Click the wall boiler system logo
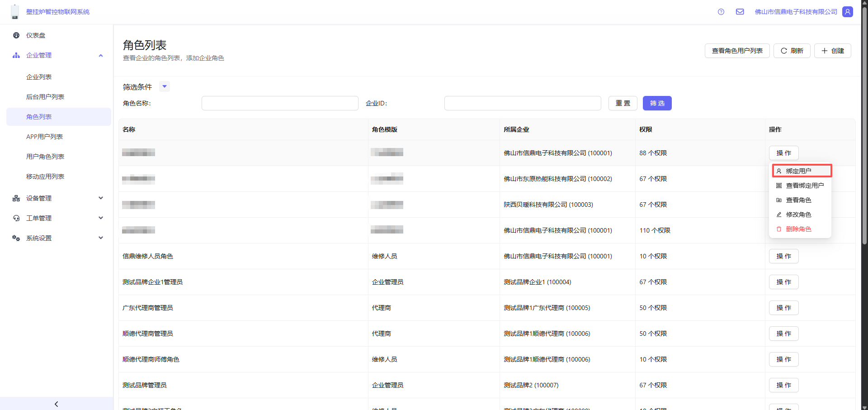 15,12
